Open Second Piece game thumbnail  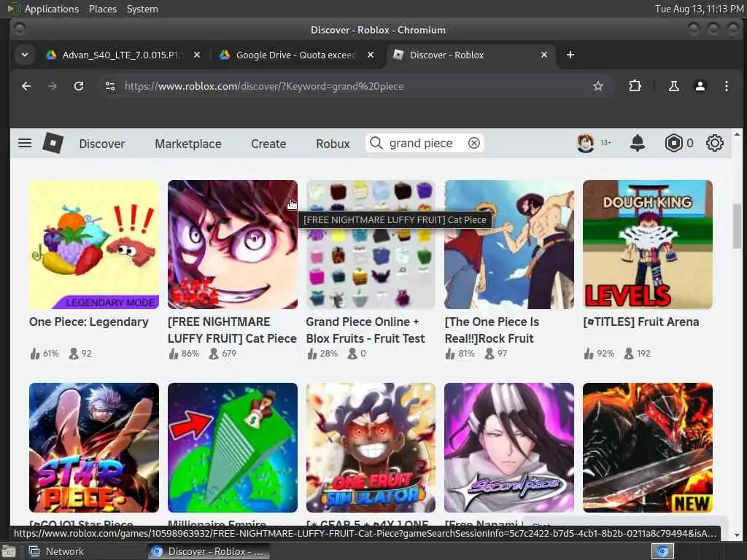click(x=509, y=448)
